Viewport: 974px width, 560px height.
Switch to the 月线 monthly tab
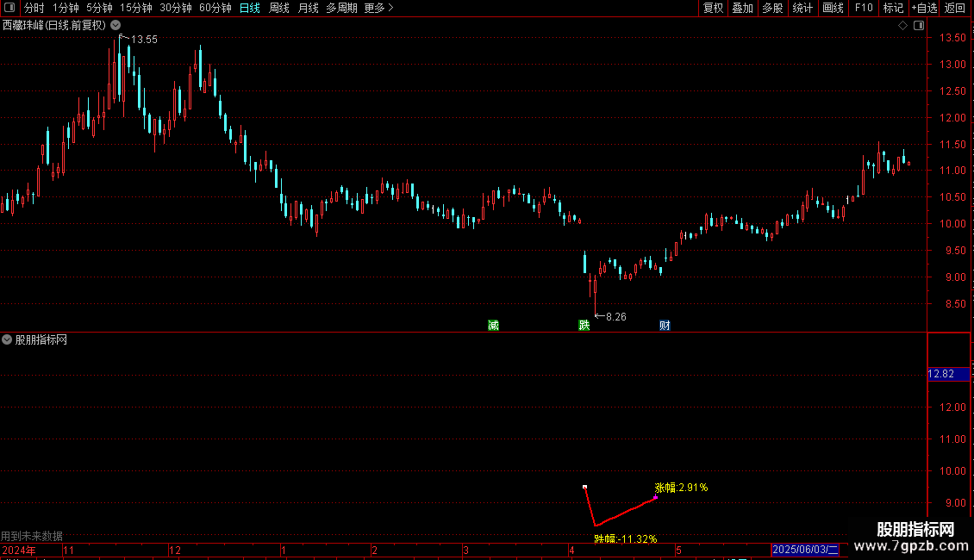308,8
